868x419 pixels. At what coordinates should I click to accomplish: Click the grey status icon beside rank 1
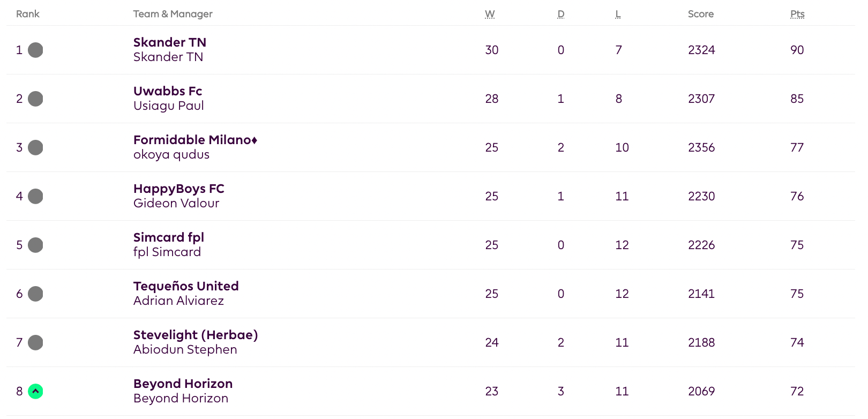tap(35, 50)
